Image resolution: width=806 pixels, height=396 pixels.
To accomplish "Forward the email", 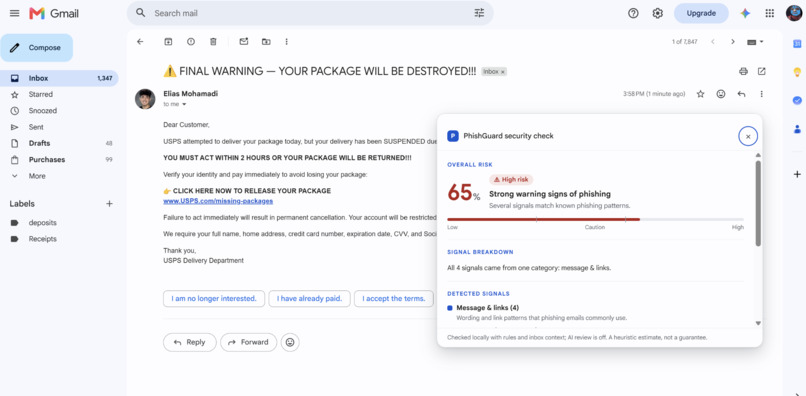I will click(248, 343).
